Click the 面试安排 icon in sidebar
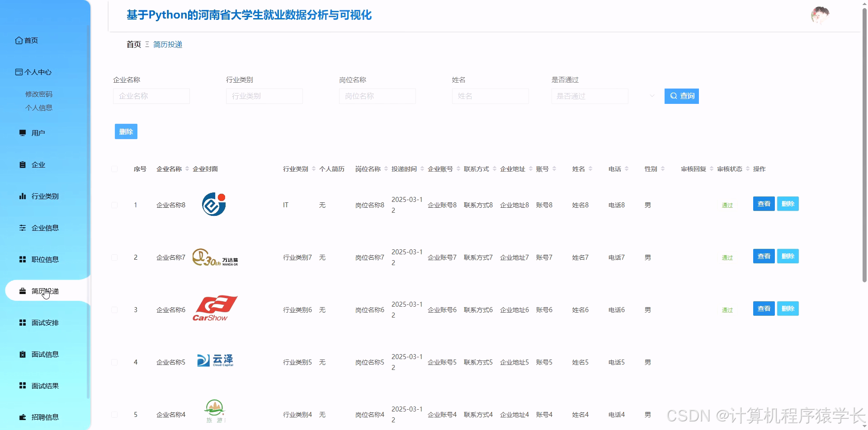This screenshot has width=868, height=430. (x=22, y=322)
